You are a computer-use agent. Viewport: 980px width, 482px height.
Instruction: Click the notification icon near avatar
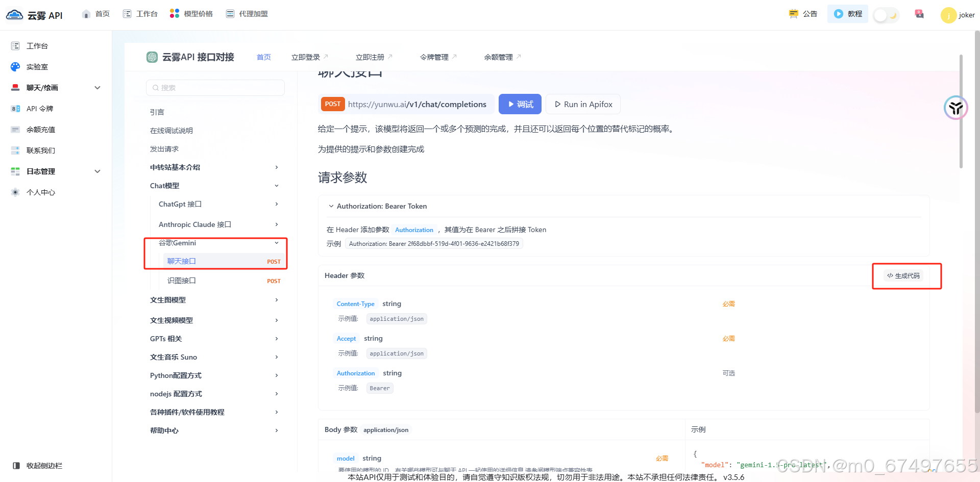pyautogui.click(x=919, y=14)
